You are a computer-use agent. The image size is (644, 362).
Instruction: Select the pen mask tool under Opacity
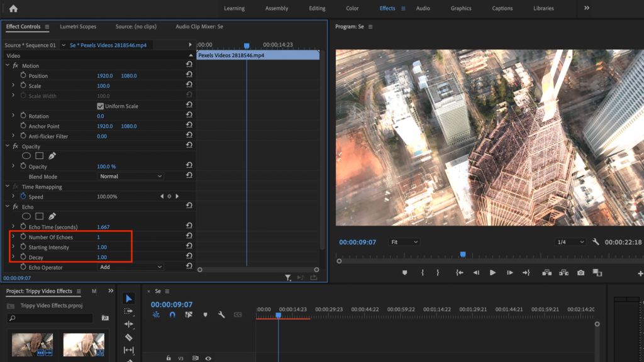[x=52, y=156]
